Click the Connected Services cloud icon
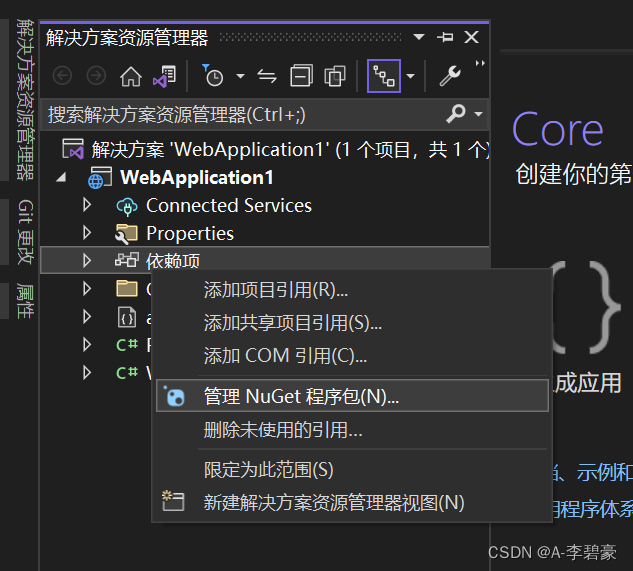633x571 pixels. click(127, 206)
